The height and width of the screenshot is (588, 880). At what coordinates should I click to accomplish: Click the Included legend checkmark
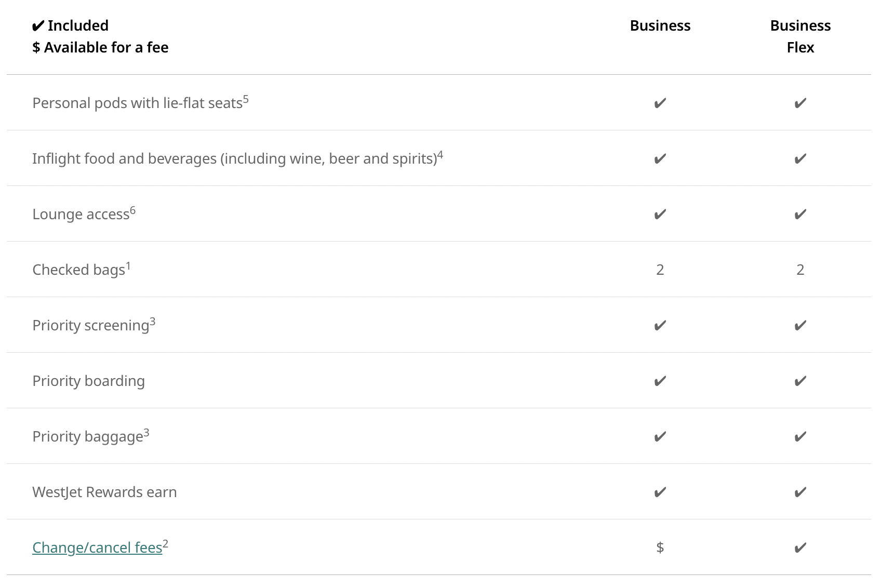pyautogui.click(x=38, y=26)
